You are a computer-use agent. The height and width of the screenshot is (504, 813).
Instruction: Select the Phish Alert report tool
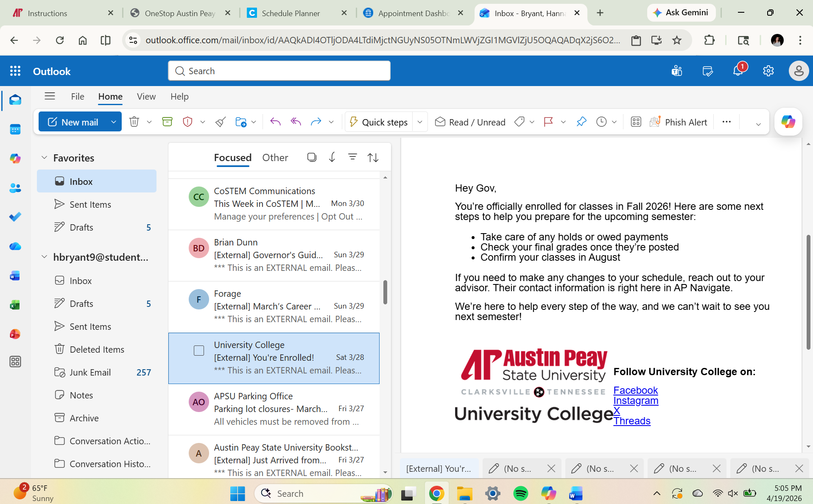coord(679,122)
